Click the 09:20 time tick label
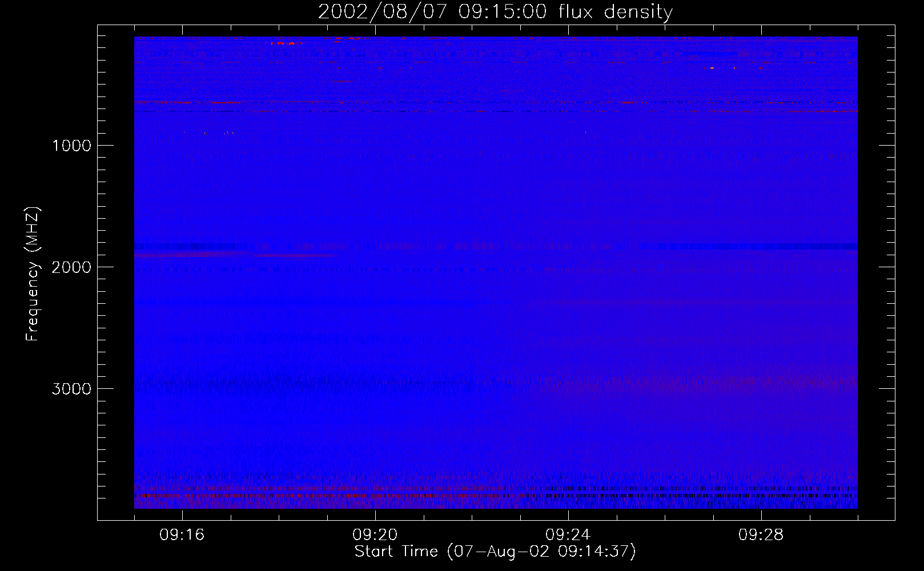 (375, 535)
